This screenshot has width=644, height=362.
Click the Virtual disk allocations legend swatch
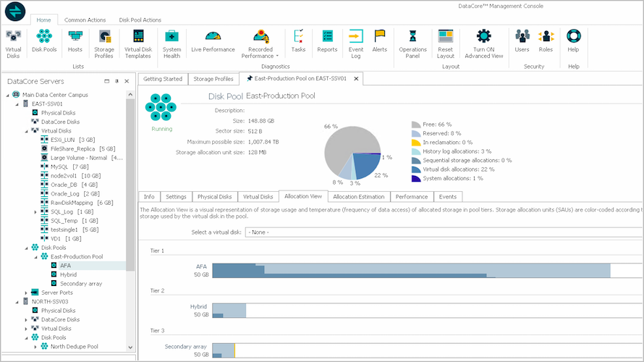415,169
